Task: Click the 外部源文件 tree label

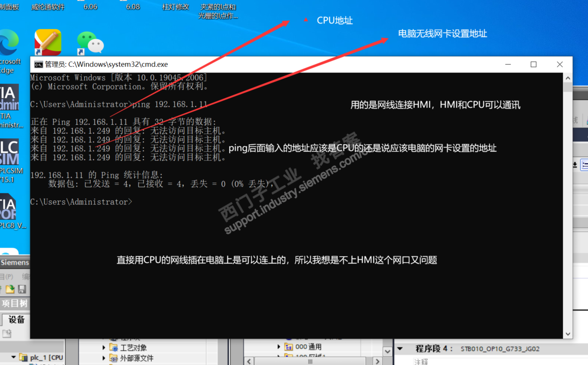Action: click(137, 358)
